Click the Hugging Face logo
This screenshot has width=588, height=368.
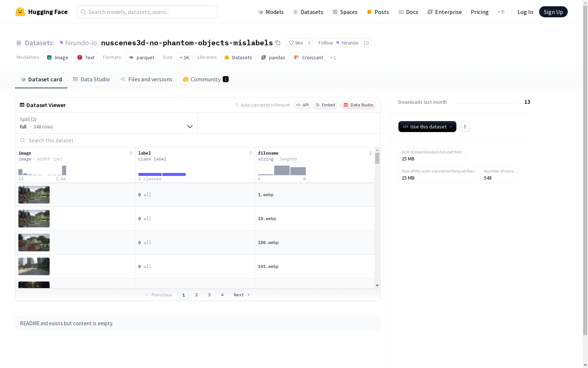pos(42,12)
